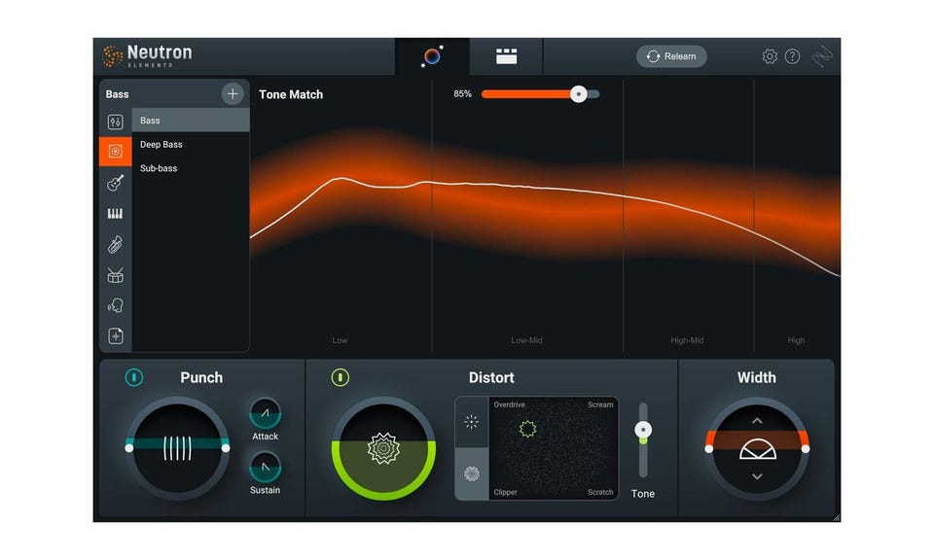Select the vocals head category icon
Screen dimensions: 934x560
click(115, 306)
